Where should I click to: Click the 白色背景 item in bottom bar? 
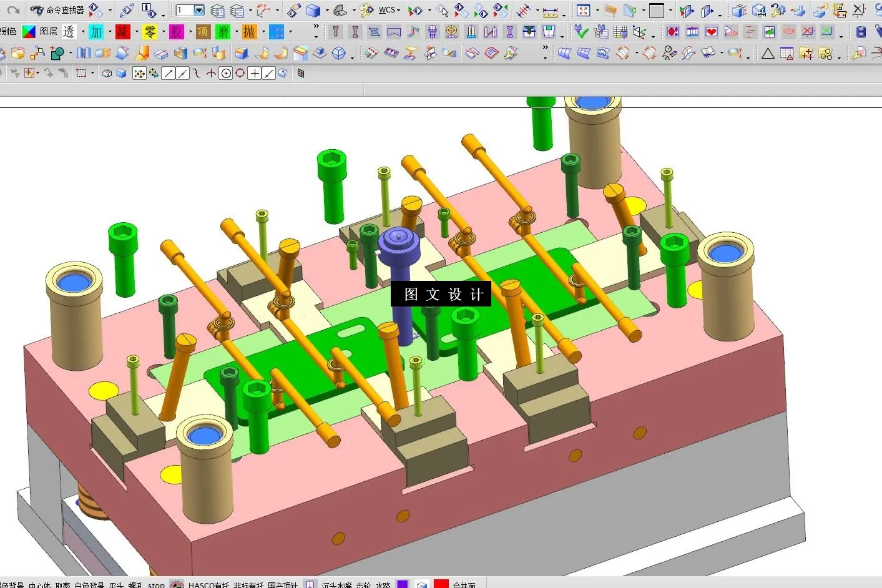click(89, 585)
